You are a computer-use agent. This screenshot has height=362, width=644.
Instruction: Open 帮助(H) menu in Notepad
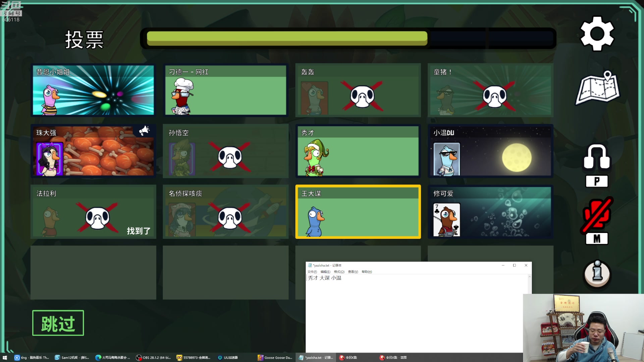click(367, 272)
